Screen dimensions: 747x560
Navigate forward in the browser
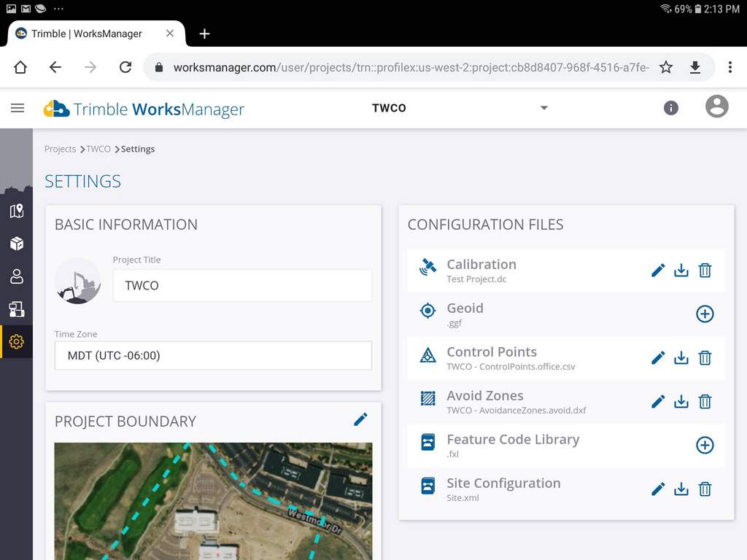(90, 67)
